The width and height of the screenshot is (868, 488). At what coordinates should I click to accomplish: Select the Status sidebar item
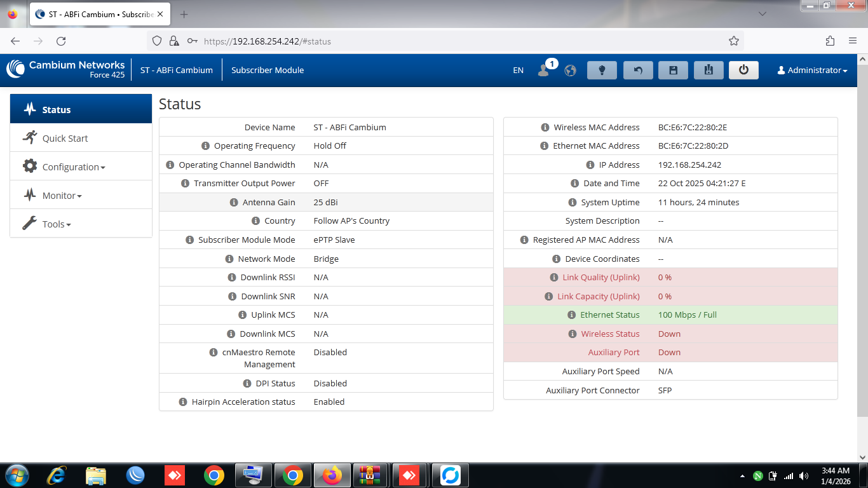click(56, 110)
